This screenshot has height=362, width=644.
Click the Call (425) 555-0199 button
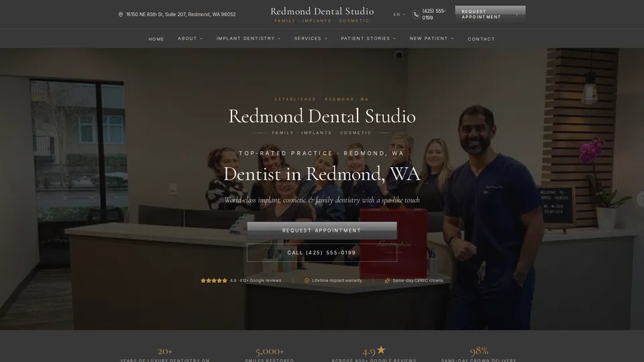pos(321,253)
